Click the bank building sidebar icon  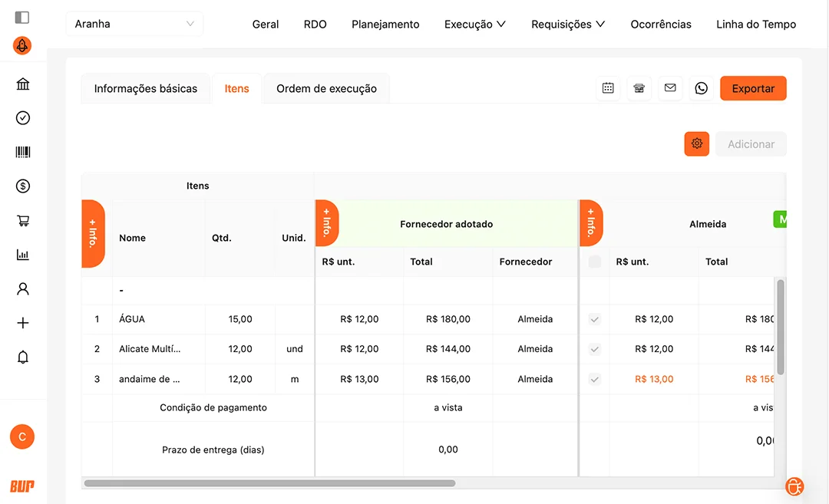(x=23, y=84)
